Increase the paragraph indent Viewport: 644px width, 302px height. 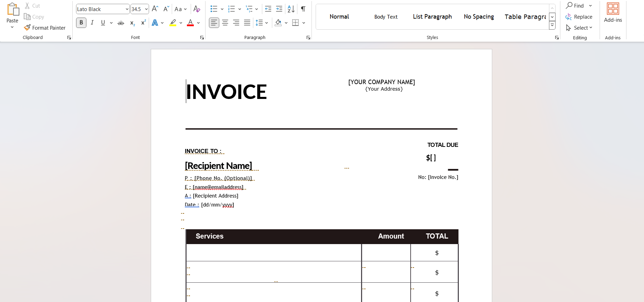coord(279,9)
